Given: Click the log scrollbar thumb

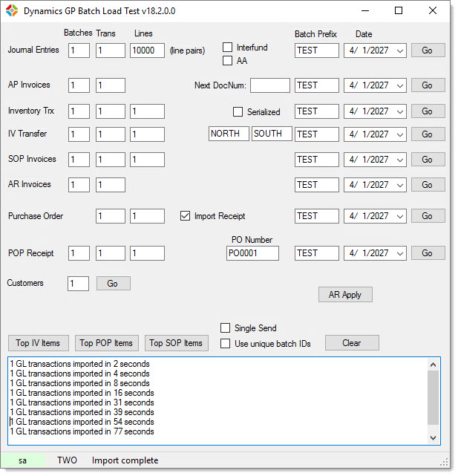Looking at the screenshot, I should (433, 397).
